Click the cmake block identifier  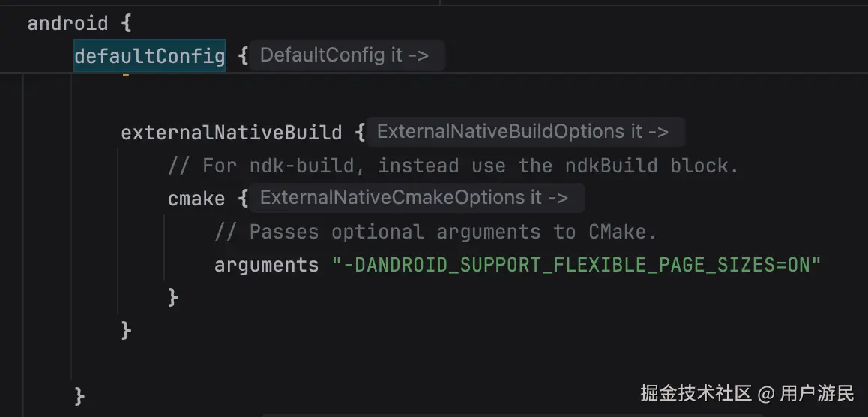[196, 199]
